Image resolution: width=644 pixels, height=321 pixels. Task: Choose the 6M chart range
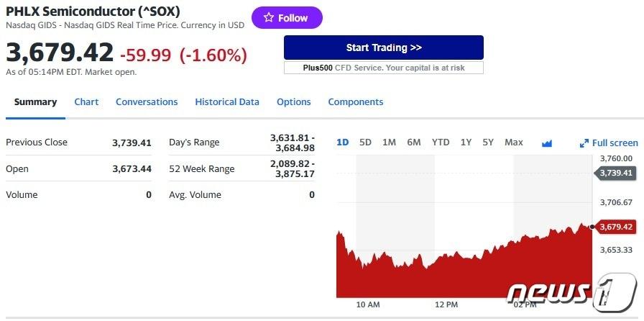[414, 143]
